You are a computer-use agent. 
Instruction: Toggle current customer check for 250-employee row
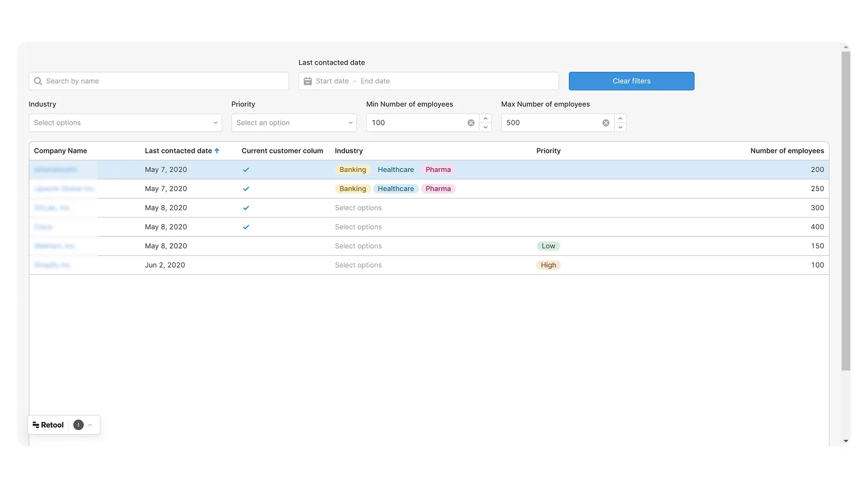coord(246,189)
